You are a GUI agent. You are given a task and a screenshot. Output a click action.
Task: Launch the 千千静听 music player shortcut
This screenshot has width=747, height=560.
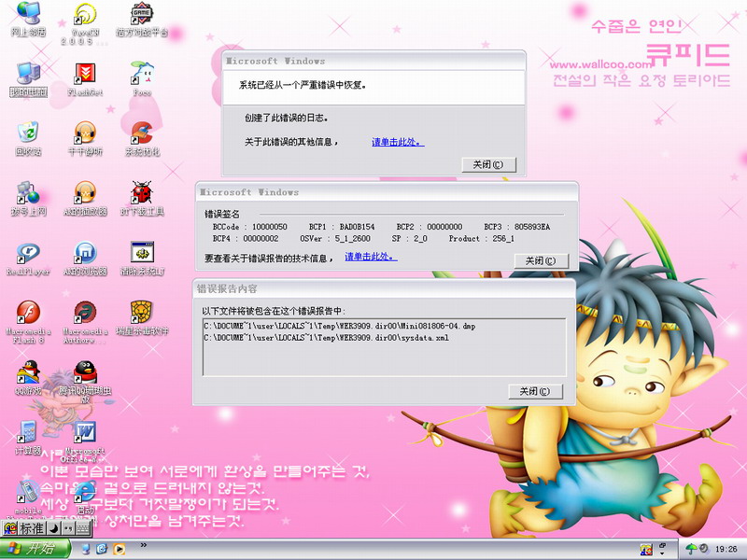click(85, 139)
